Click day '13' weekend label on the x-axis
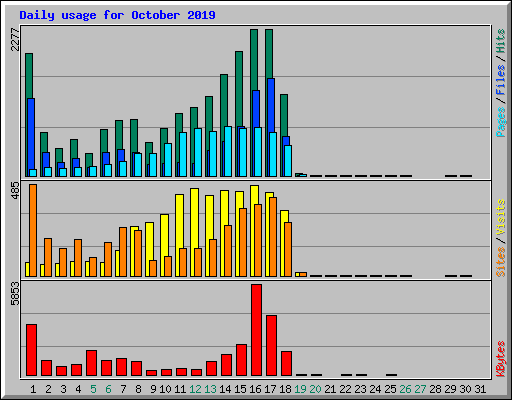 click(x=210, y=389)
